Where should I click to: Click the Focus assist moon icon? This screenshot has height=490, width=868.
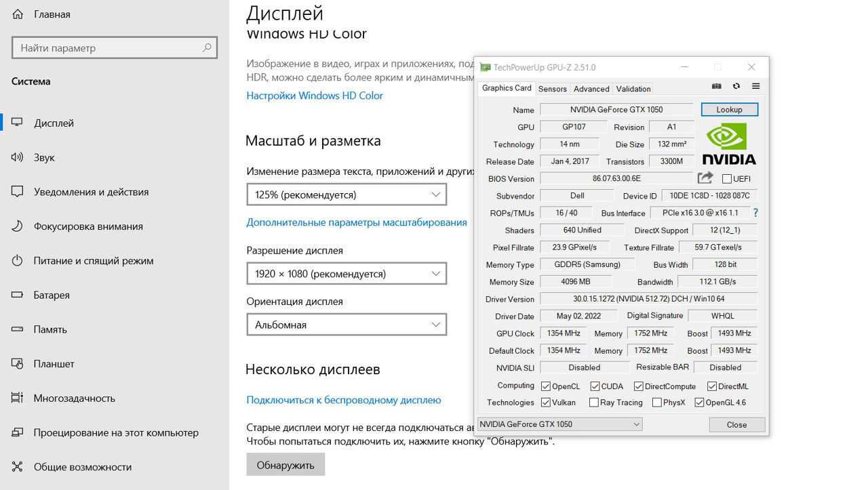point(18,226)
